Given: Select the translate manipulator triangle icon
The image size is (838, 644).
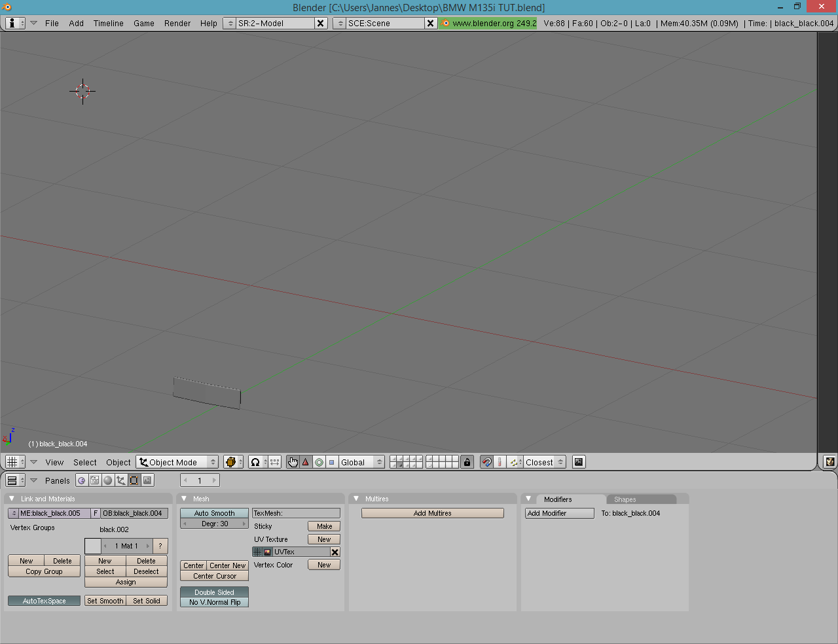Looking at the screenshot, I should (306, 462).
